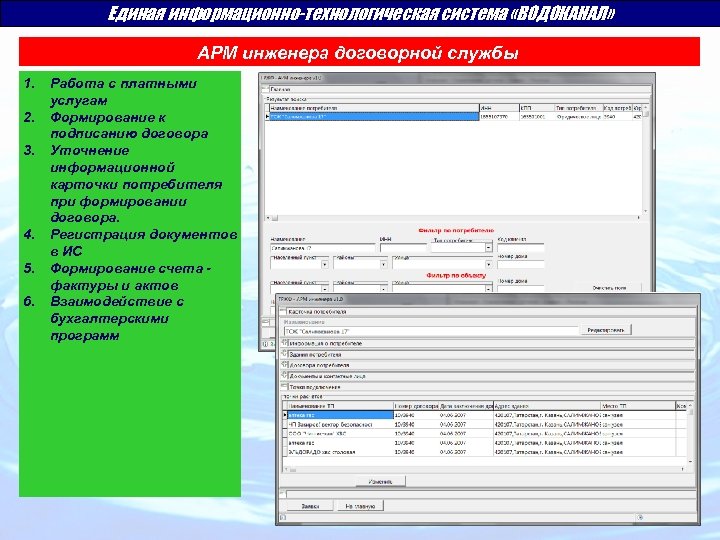Expand the Здания потребителя section
Viewport: 720px width, 540px height.
[284, 354]
